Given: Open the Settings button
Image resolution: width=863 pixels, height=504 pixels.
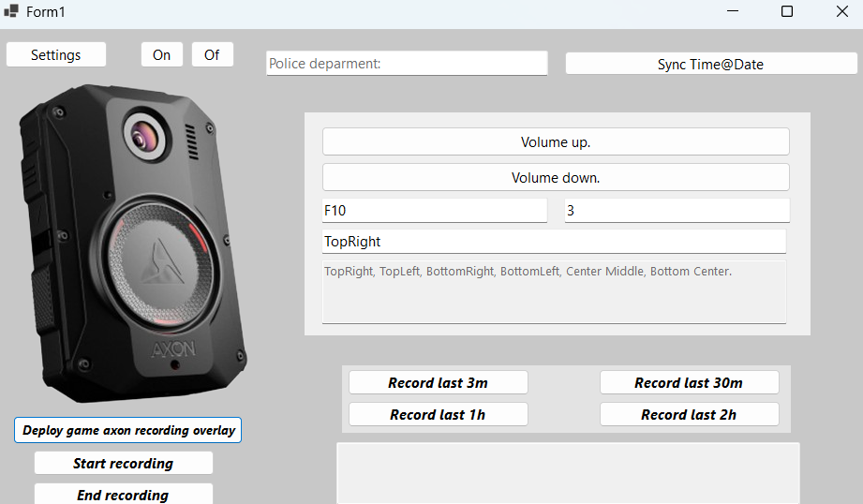Looking at the screenshot, I should pyautogui.click(x=55, y=55).
